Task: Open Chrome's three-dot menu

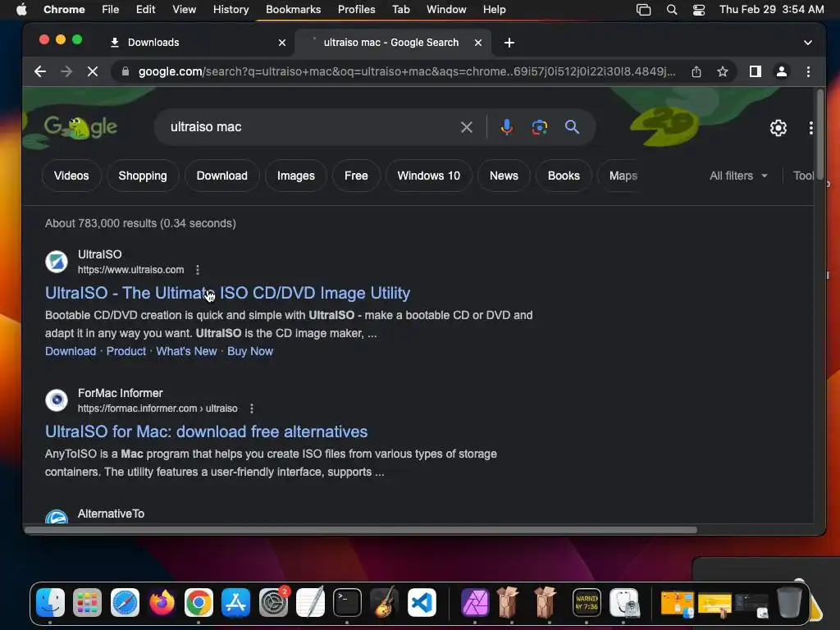Action: [x=808, y=71]
